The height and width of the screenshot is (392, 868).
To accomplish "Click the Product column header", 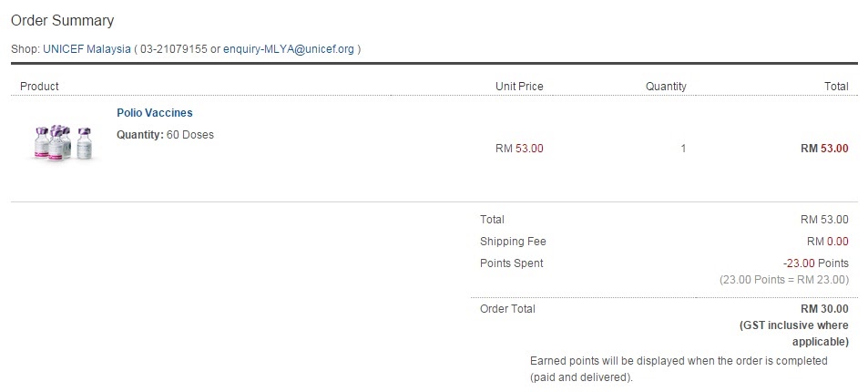I will pyautogui.click(x=39, y=87).
